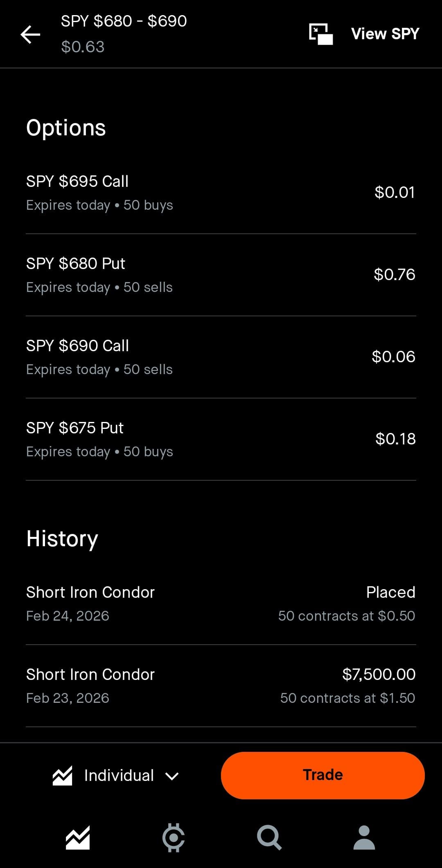
Task: Tap the $7,500.00 order amount
Action: [379, 674]
